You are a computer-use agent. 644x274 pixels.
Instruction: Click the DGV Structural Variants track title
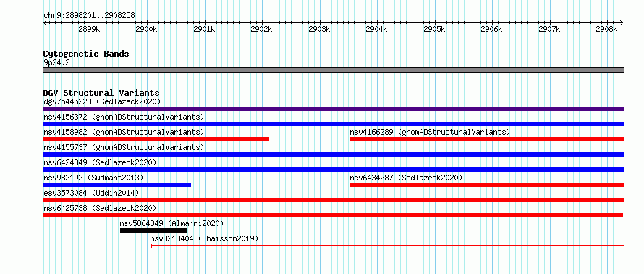pyautogui.click(x=101, y=93)
